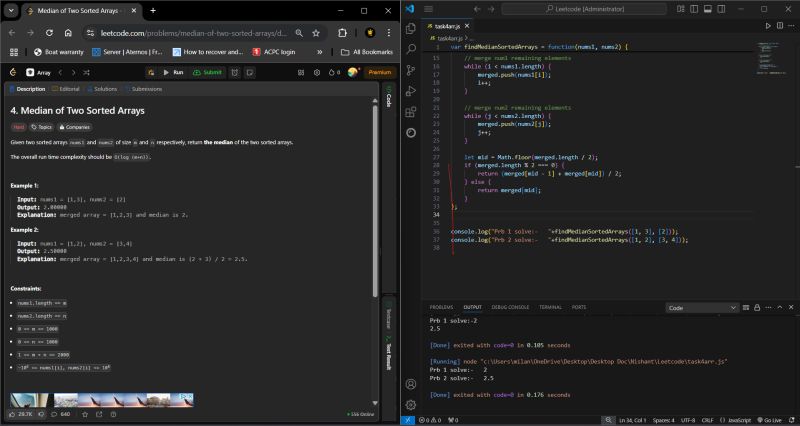Open the Boat warranty bookmark
Image resolution: width=800 pixels, height=426 pixels.
click(x=59, y=52)
